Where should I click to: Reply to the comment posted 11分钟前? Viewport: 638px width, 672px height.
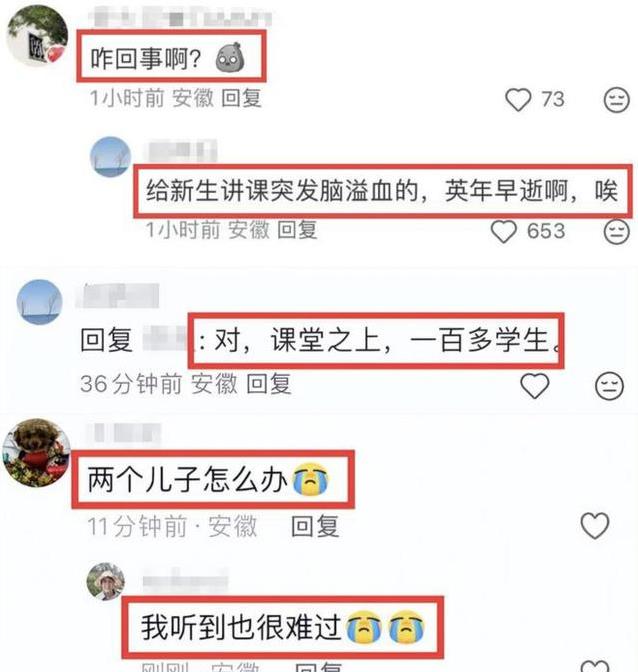pyautogui.click(x=315, y=526)
